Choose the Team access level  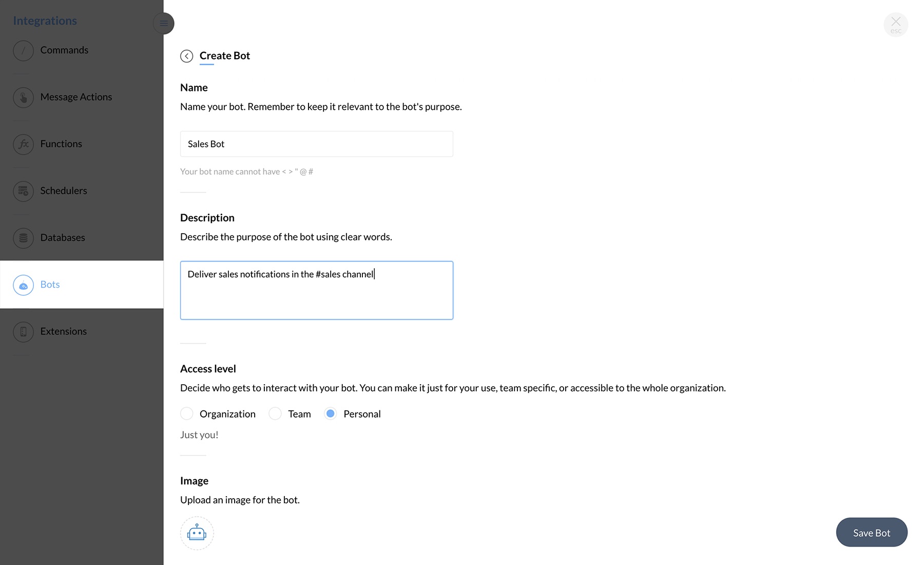pyautogui.click(x=275, y=413)
